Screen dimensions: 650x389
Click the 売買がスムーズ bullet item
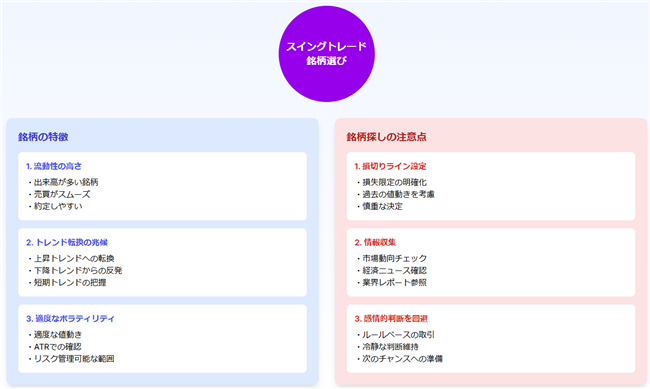(59, 194)
